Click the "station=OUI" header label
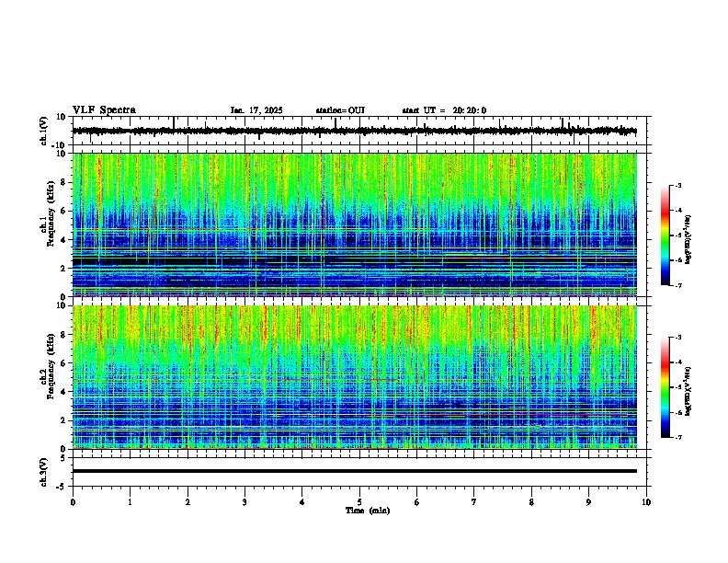The width and height of the screenshot is (728, 563). (340, 110)
